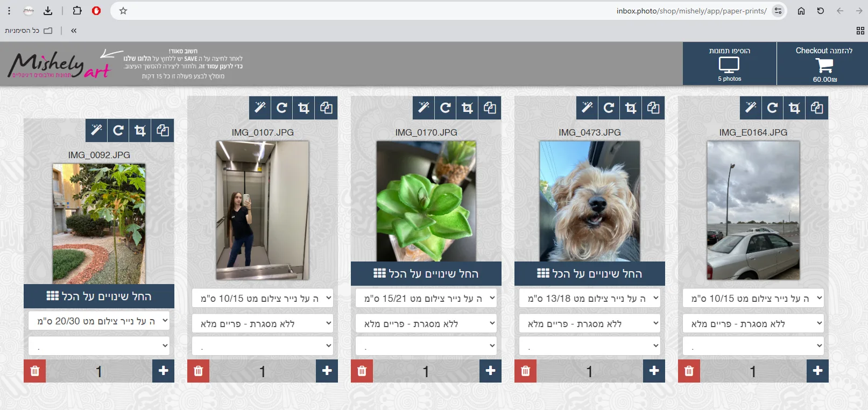Screen dimensions: 868x410
Task: Select the dog photo thumbnail
Action: coord(589,201)
